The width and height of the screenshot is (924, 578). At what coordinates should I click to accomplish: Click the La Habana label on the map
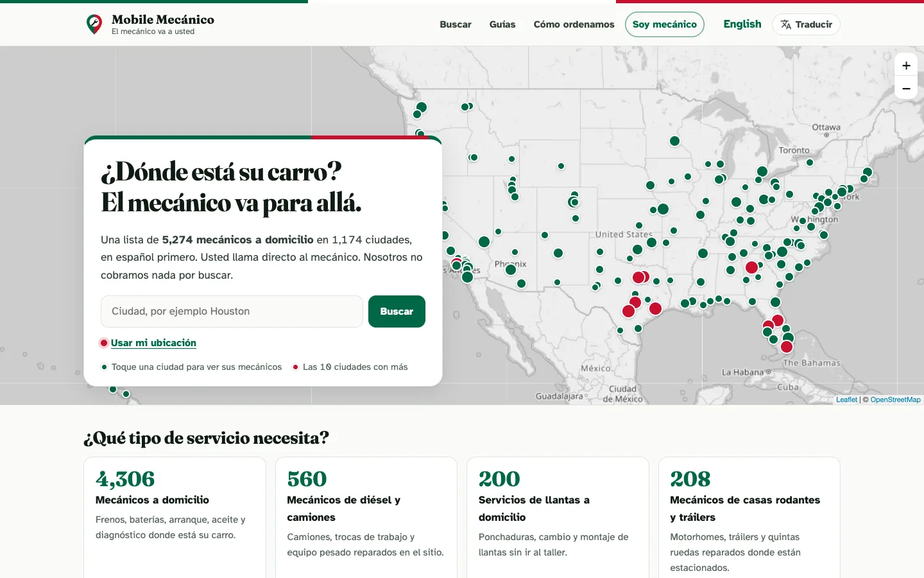tap(742, 372)
